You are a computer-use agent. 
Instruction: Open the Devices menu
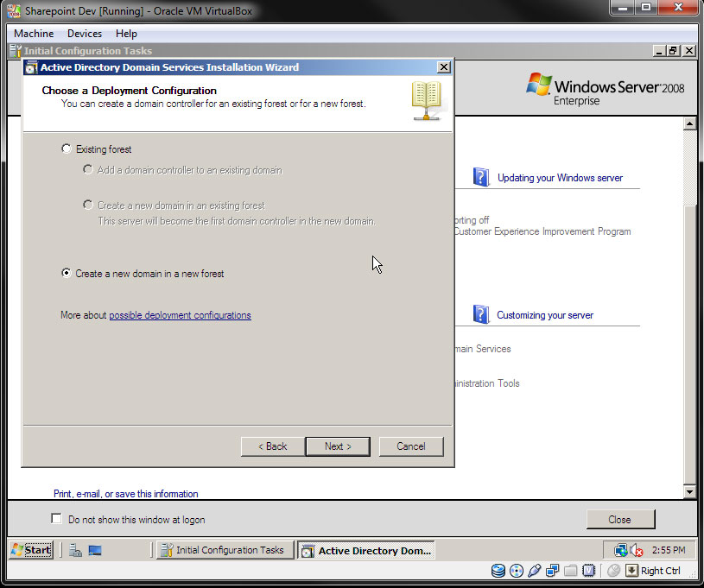tap(85, 34)
